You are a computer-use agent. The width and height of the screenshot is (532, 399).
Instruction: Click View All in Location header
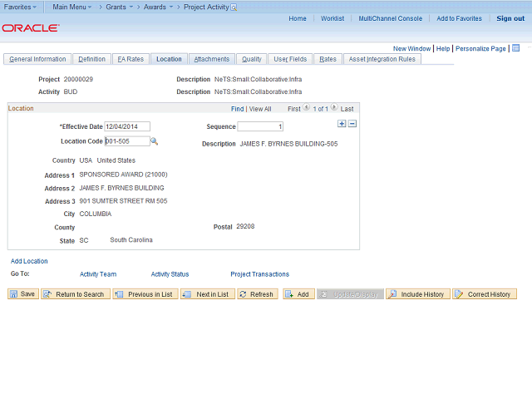pos(260,109)
